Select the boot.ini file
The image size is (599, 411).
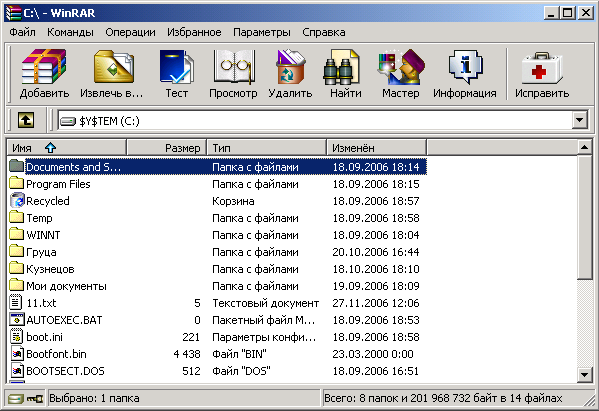click(44, 337)
